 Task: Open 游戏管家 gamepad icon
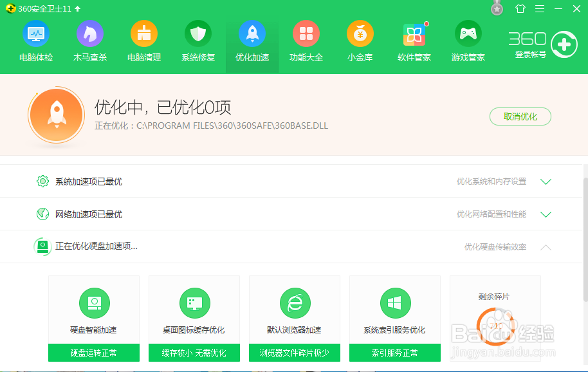point(468,33)
